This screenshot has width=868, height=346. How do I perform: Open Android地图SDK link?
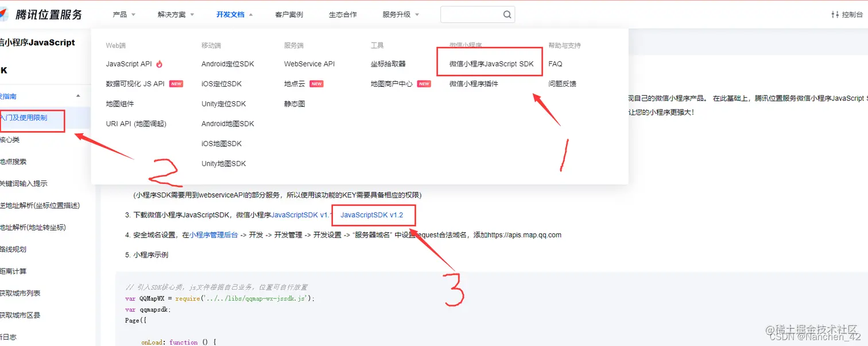228,124
